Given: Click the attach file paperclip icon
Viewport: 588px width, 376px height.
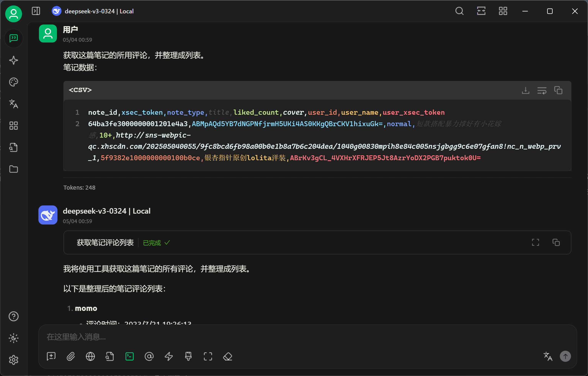Looking at the screenshot, I should pyautogui.click(x=71, y=356).
